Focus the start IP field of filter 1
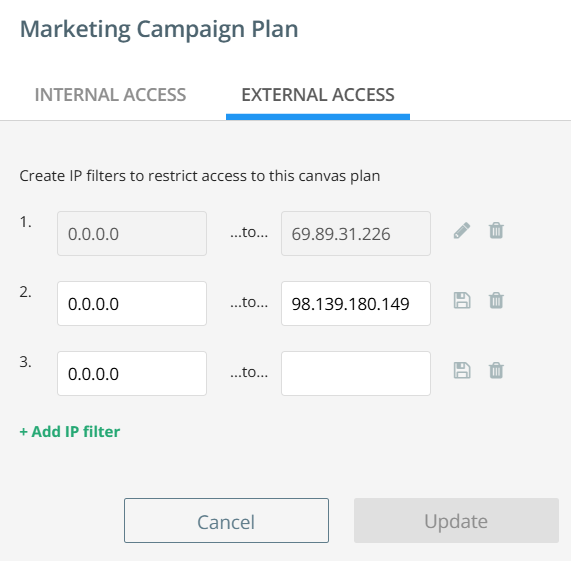 132,233
